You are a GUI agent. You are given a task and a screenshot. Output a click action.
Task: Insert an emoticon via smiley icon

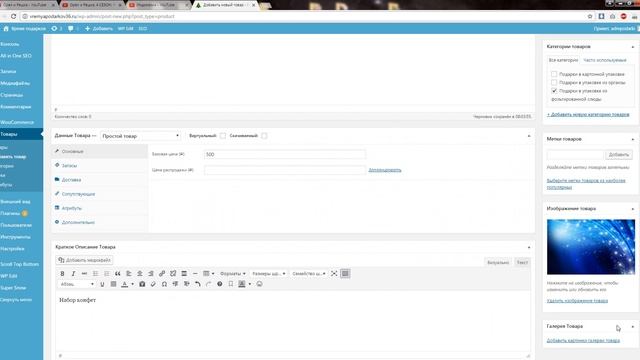point(260,284)
